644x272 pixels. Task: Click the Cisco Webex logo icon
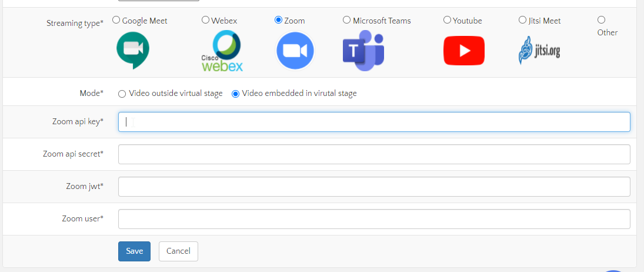[222, 51]
